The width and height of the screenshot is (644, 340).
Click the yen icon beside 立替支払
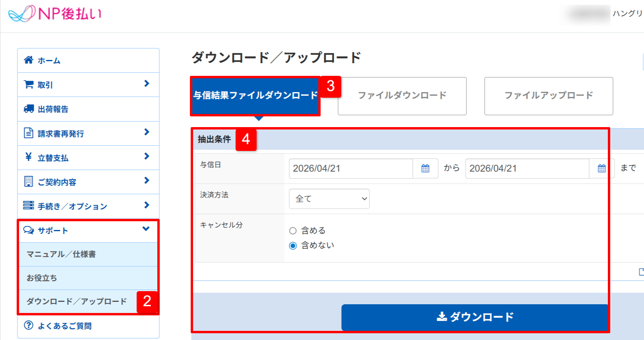pos(29,157)
